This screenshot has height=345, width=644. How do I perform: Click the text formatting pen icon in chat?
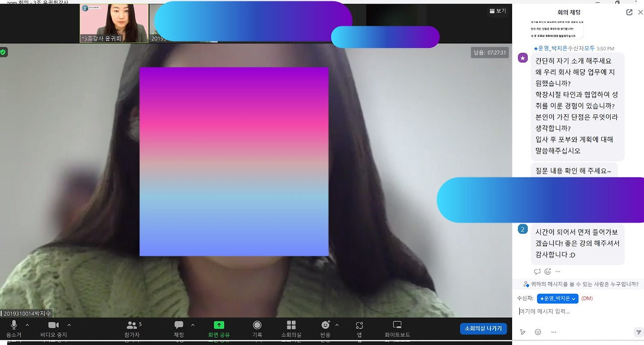click(523, 332)
